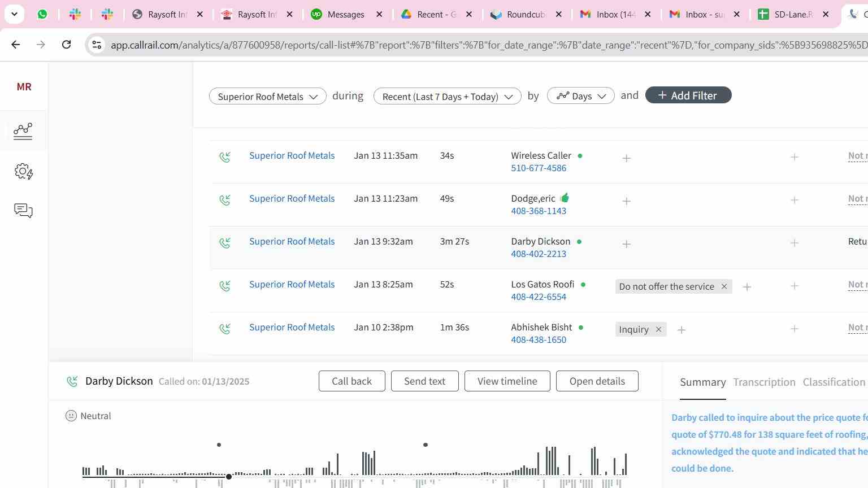
Task: Click inbound call icon for Jan 13 8:25am
Action: tap(225, 286)
